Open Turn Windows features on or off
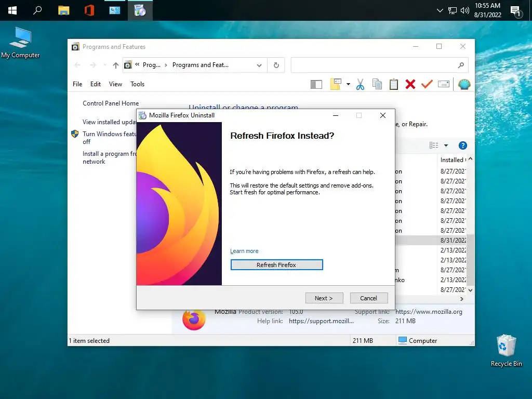Screen dimensions: 532x399 109,138
